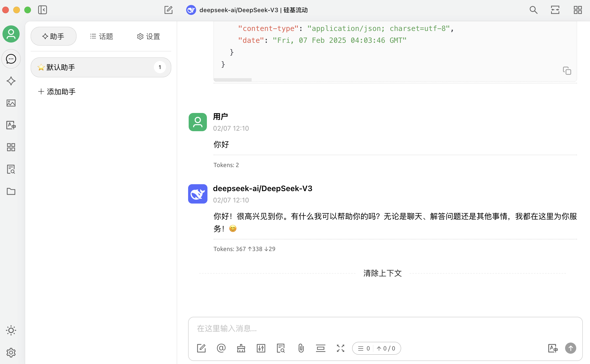This screenshot has width=590, height=364.
Task: Switch to the 助手 tab
Action: [54, 36]
